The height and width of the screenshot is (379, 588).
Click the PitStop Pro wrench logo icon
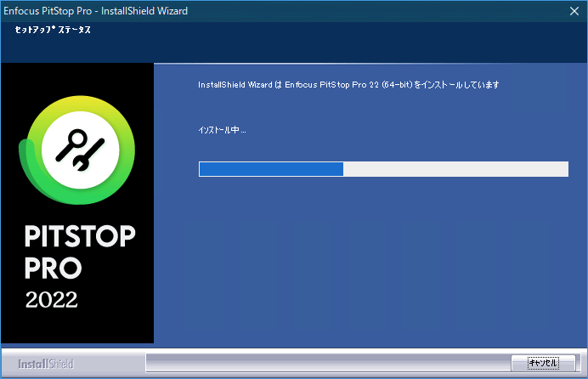point(77,150)
